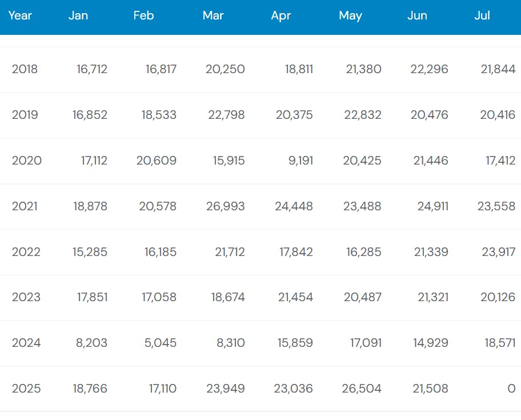This screenshot has height=420, width=521.
Task: Select the 2025 July cell showing 0
Action: (511, 389)
